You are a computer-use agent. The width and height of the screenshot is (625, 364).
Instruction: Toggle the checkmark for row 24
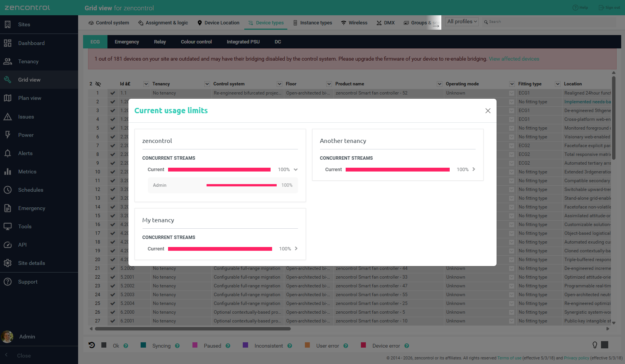point(112,295)
